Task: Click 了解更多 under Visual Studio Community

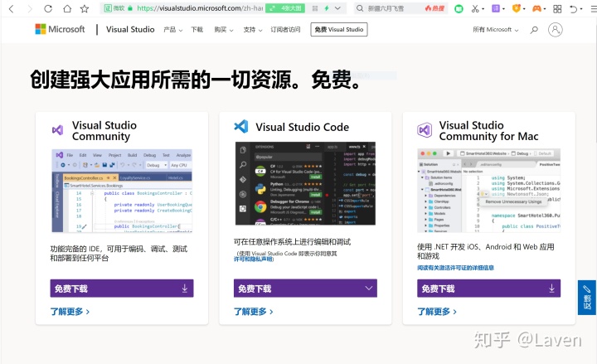Action: coord(70,312)
